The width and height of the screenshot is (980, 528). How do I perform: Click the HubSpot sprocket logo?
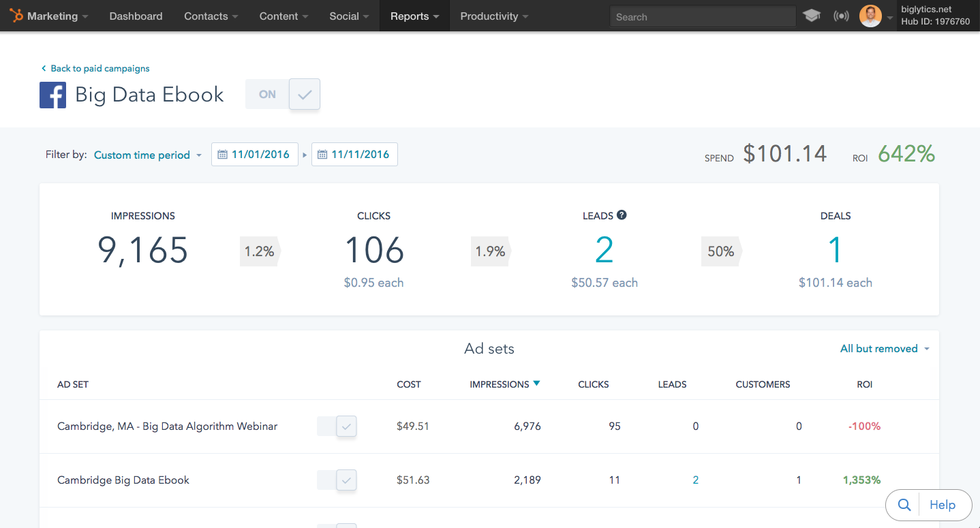pos(15,15)
